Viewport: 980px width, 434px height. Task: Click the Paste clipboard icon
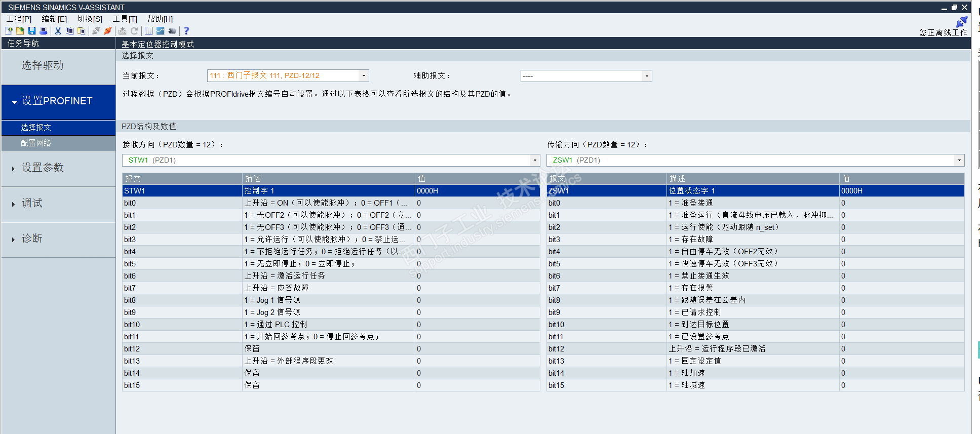pos(81,31)
